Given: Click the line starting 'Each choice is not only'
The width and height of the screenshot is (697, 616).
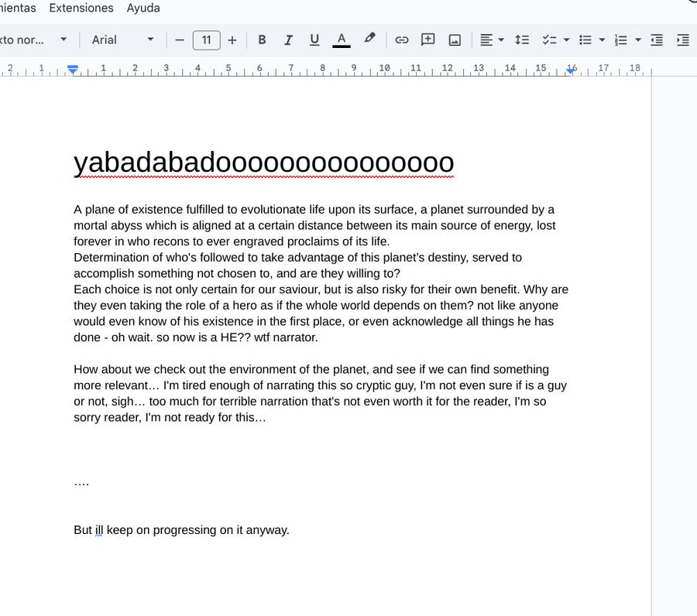Looking at the screenshot, I should [x=321, y=289].
